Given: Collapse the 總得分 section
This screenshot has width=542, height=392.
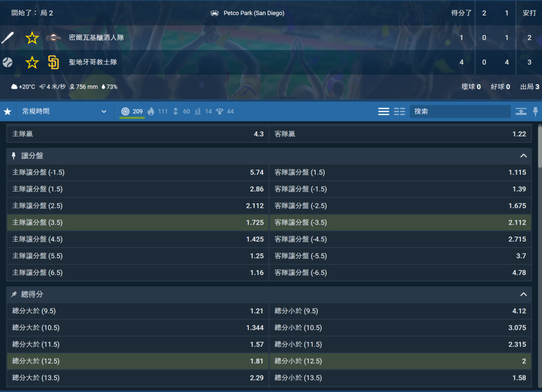Looking at the screenshot, I should click(523, 294).
